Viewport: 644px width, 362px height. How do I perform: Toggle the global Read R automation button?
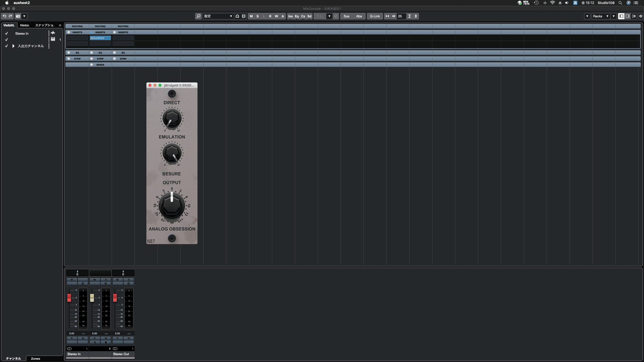(x=270, y=16)
